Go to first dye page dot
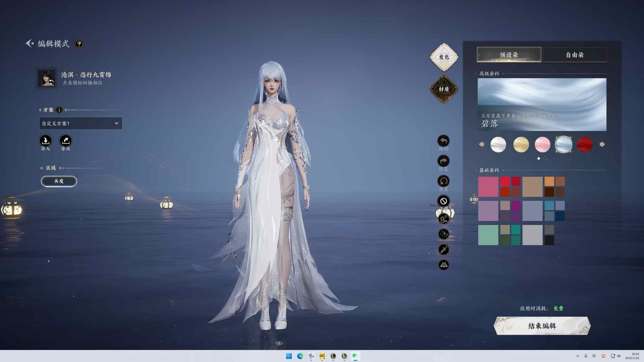 [539, 159]
